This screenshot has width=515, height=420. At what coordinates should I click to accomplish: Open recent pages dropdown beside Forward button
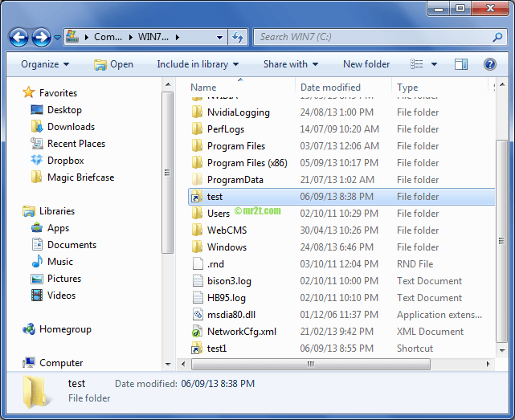[x=57, y=38]
